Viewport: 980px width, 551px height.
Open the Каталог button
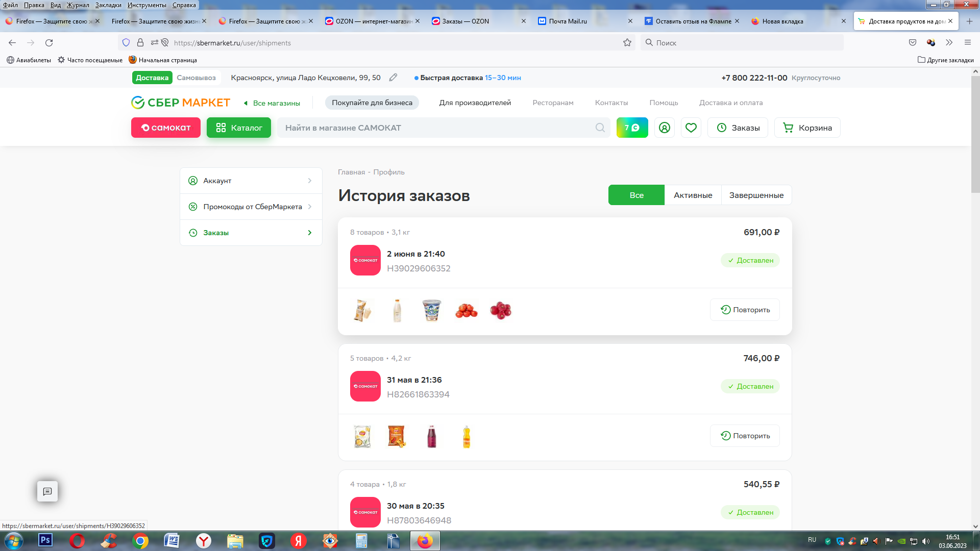(x=238, y=128)
